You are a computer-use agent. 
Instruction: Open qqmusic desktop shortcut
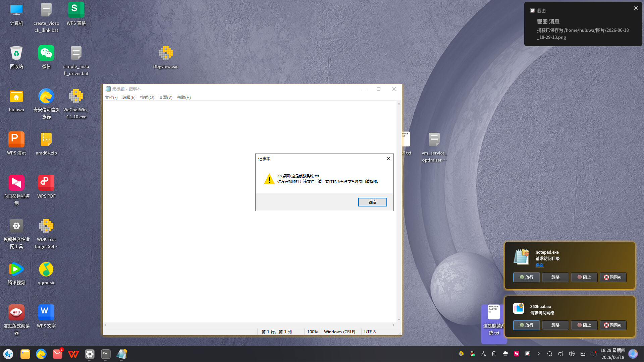46,274
